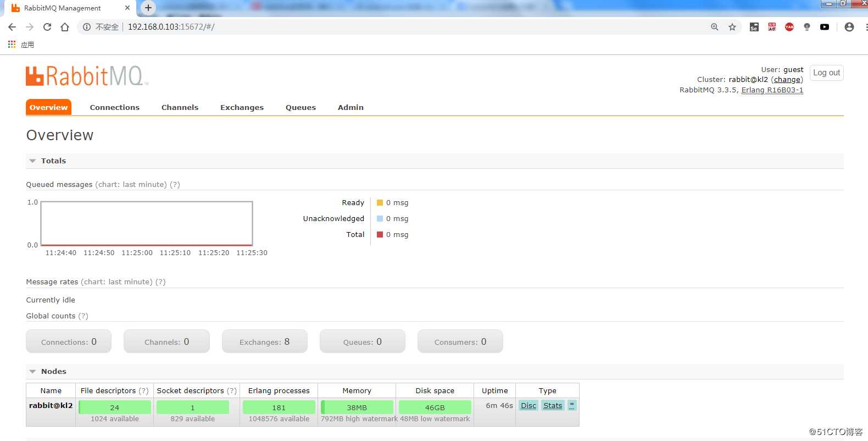Click the yellow Ready color swatch
868x441 pixels.
380,202
